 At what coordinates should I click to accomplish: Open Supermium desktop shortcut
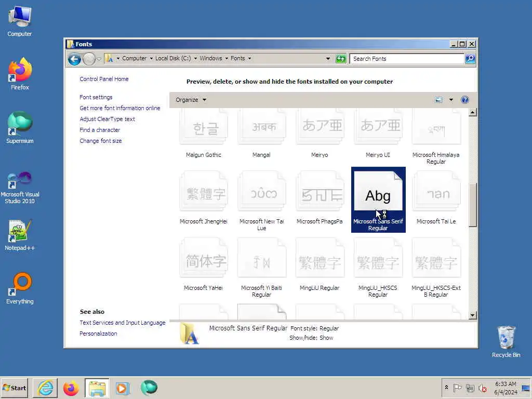20,127
